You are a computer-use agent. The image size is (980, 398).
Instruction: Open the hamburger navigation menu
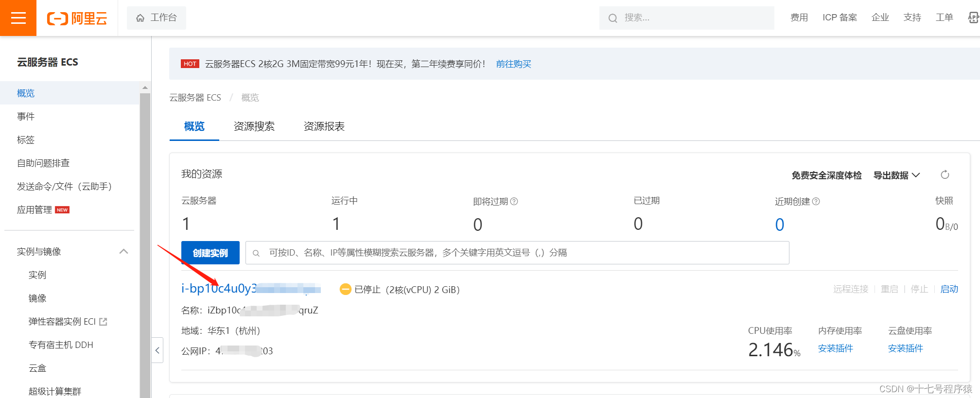tap(18, 18)
